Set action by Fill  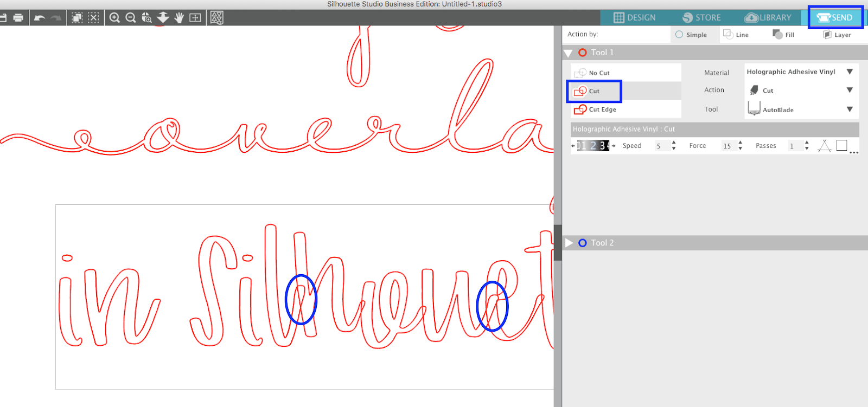(783, 35)
